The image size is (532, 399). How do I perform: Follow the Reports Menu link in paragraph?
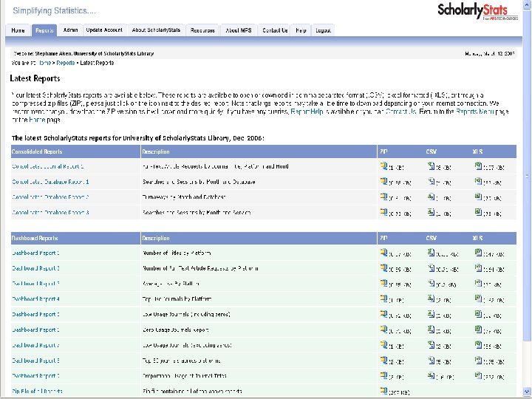pyautogui.click(x=474, y=112)
